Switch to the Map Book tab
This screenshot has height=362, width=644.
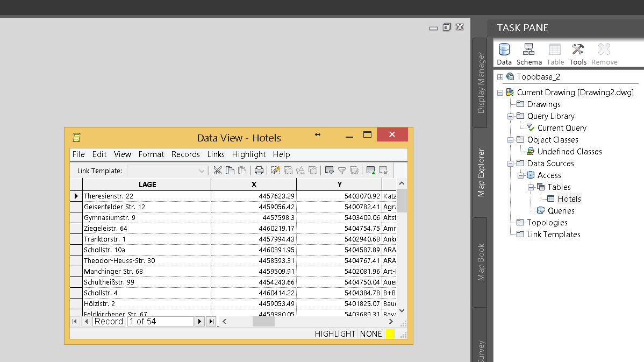(481, 262)
